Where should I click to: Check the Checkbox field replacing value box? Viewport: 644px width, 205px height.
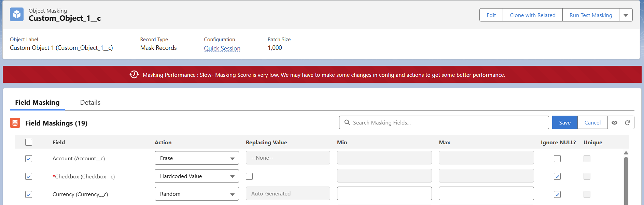click(x=249, y=176)
